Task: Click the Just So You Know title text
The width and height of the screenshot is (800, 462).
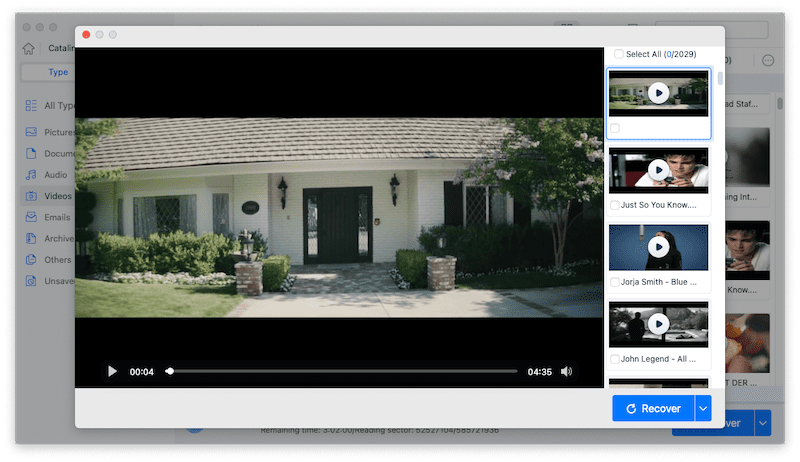Action: click(x=659, y=205)
